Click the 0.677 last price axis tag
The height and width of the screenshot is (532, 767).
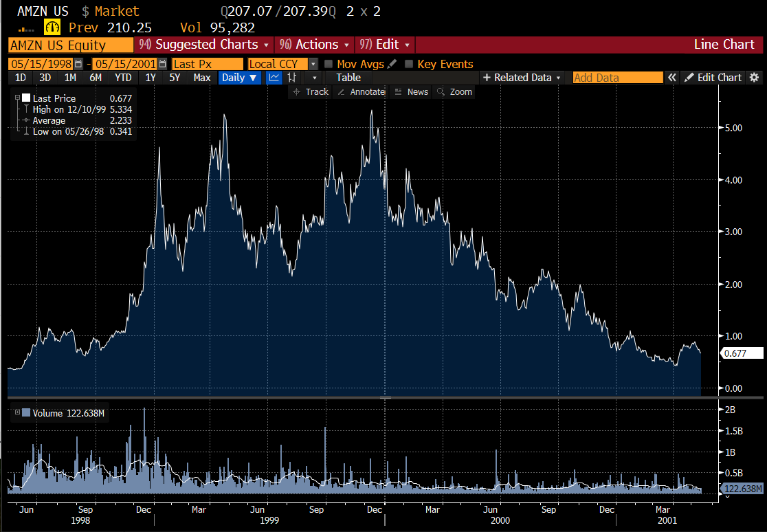tap(742, 353)
